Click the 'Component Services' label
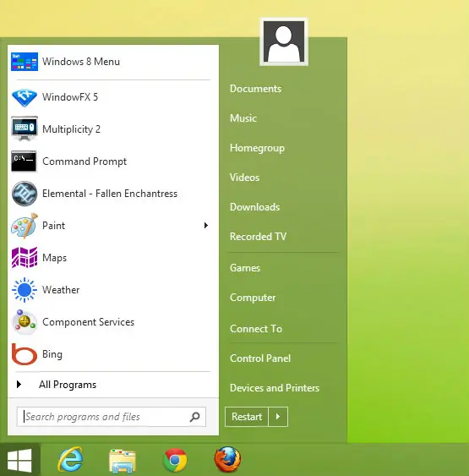Viewport: 469px width, 476px height. click(88, 322)
